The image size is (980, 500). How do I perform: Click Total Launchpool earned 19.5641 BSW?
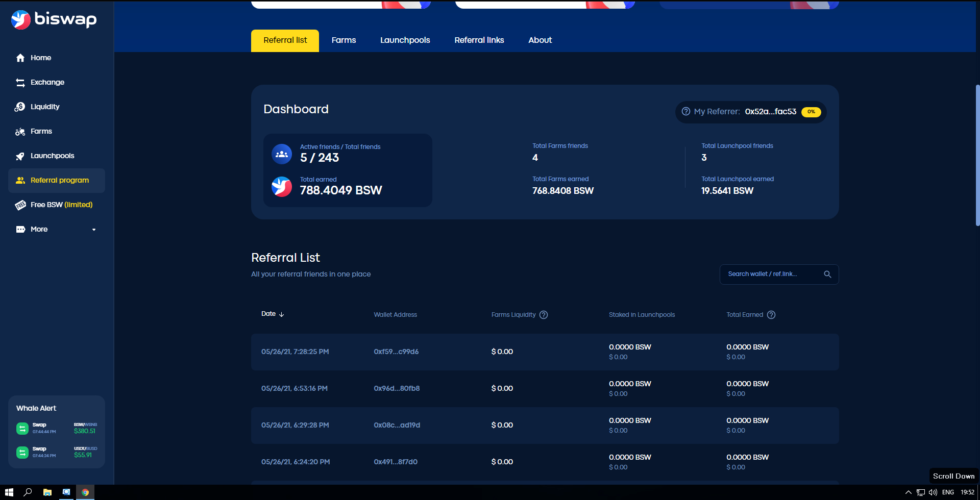point(727,191)
